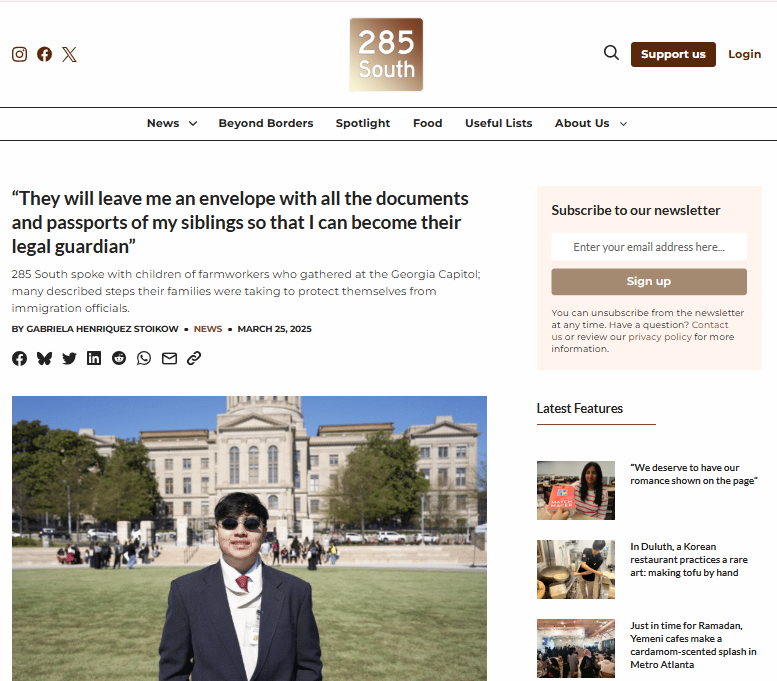Image resolution: width=777 pixels, height=681 pixels.
Task: Open the Beyond Borders menu item
Action: pos(266,123)
